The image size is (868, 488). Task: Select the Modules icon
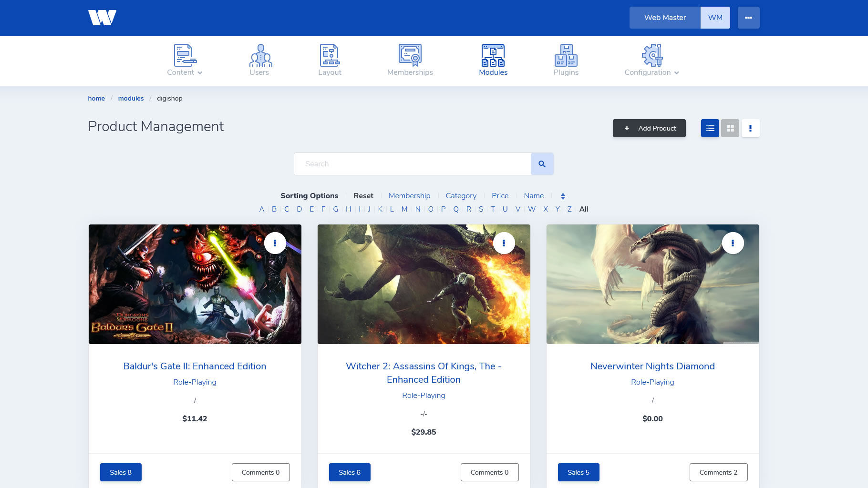[493, 55]
